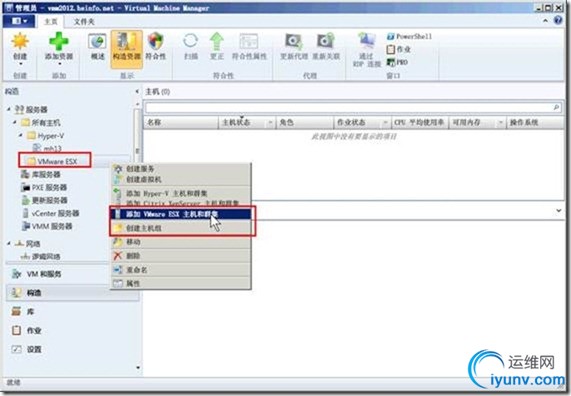Image resolution: width=571 pixels, height=396 pixels.
Task: Collapse the 构造 navigation pane arrow
Action: (137, 91)
